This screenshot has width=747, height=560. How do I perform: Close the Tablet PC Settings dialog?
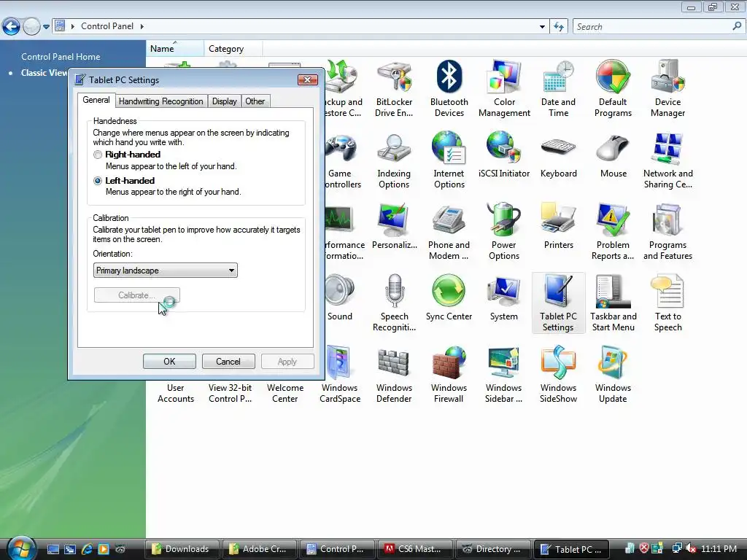(308, 79)
